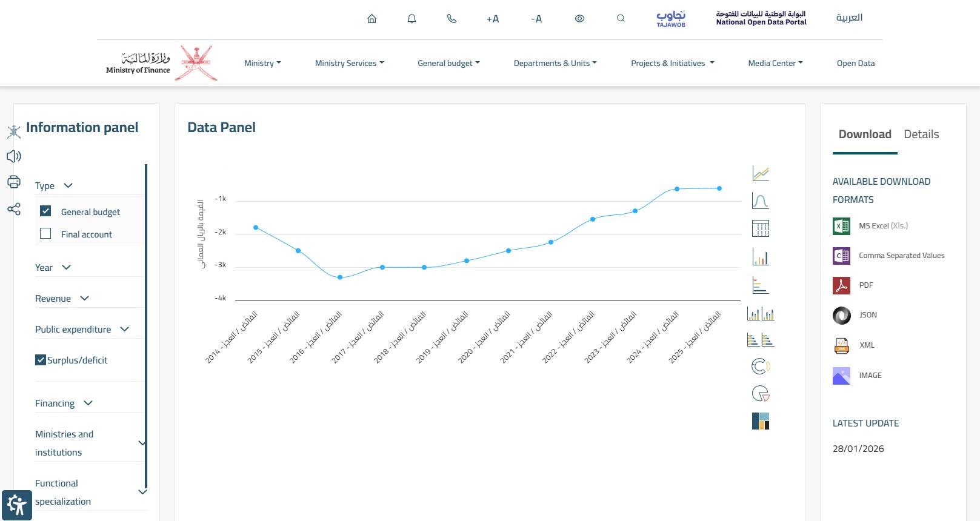This screenshot has width=980, height=521.
Task: Display data as donut chart
Action: pyautogui.click(x=761, y=366)
